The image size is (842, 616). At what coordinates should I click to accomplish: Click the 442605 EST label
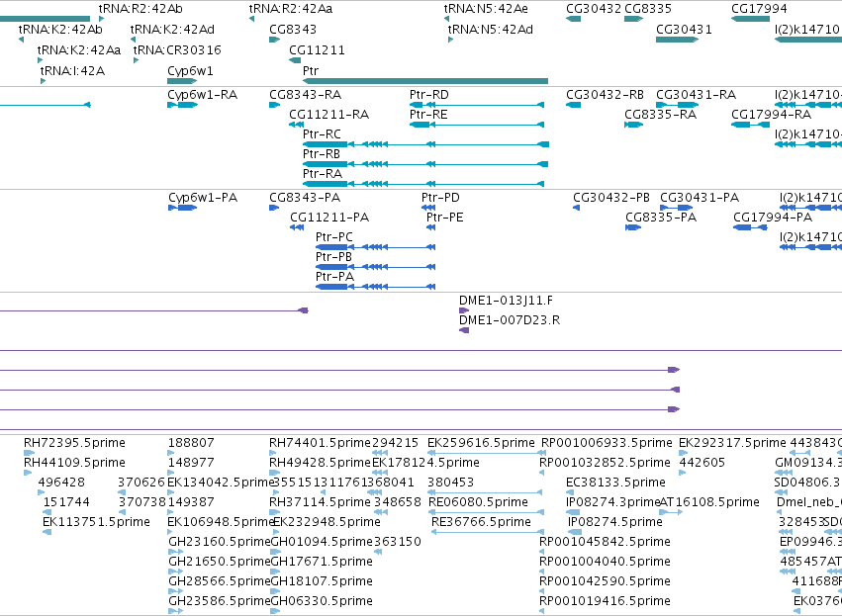pos(702,463)
